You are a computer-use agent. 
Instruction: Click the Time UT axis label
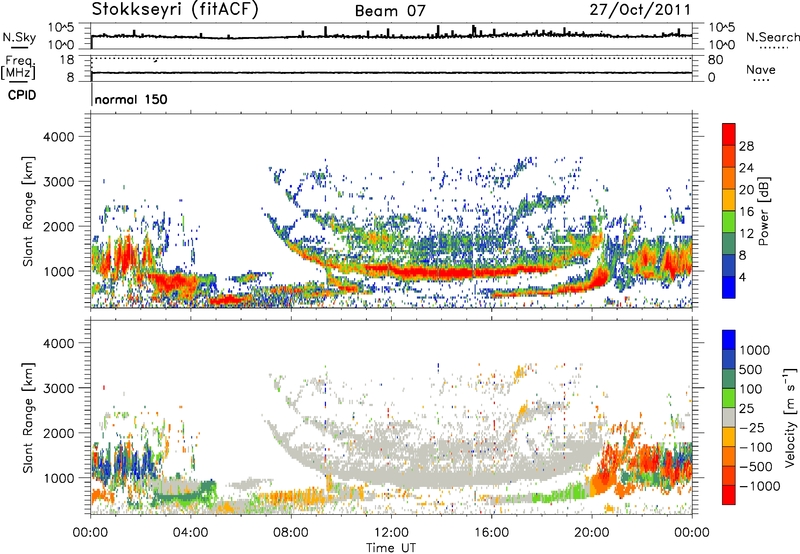pos(391,548)
